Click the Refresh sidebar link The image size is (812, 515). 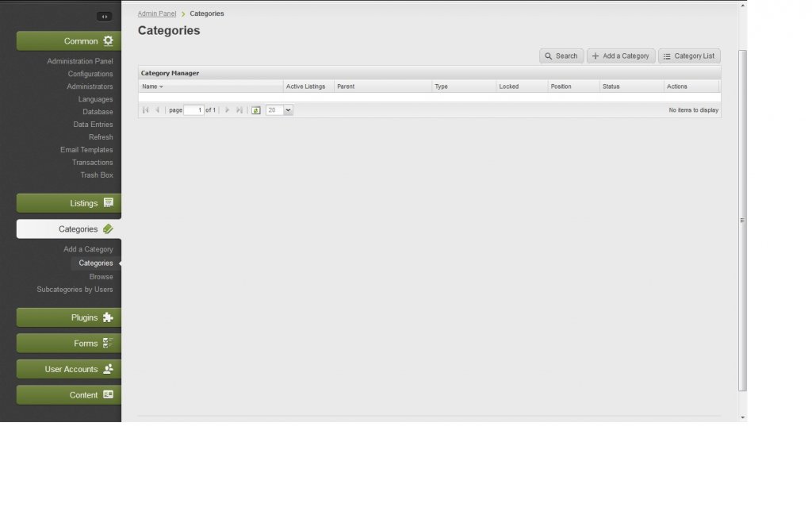[x=101, y=137]
